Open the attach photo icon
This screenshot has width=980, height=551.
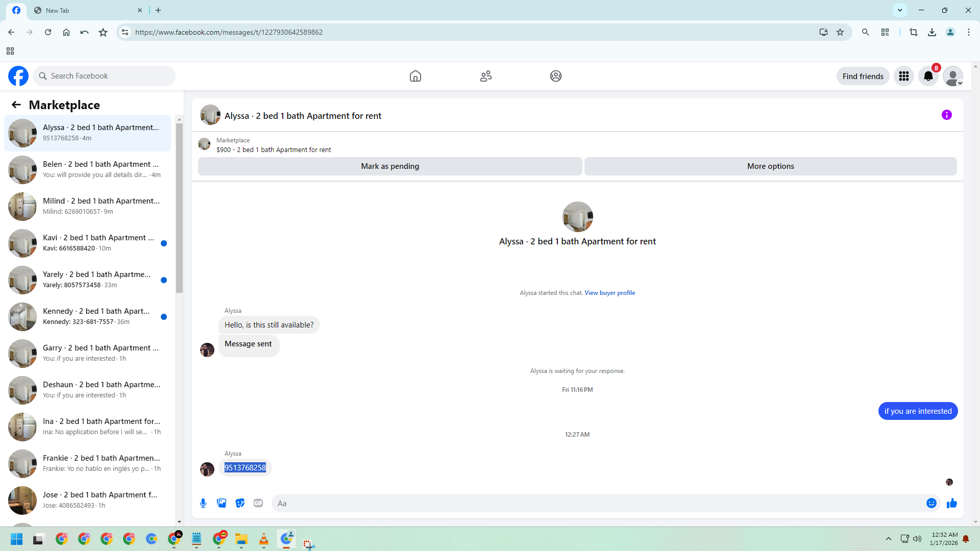222,503
